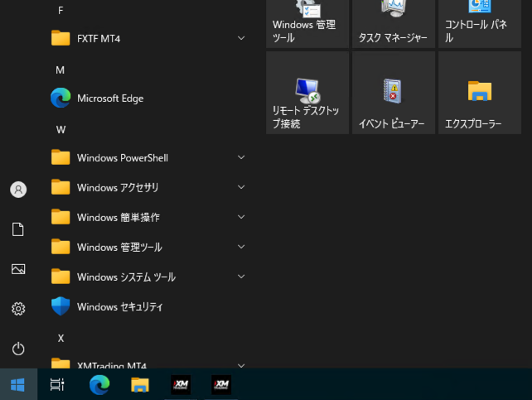Screen dimensions: 532x400
Task: Click the Windows Start button on taskbar
Action: coord(18,384)
